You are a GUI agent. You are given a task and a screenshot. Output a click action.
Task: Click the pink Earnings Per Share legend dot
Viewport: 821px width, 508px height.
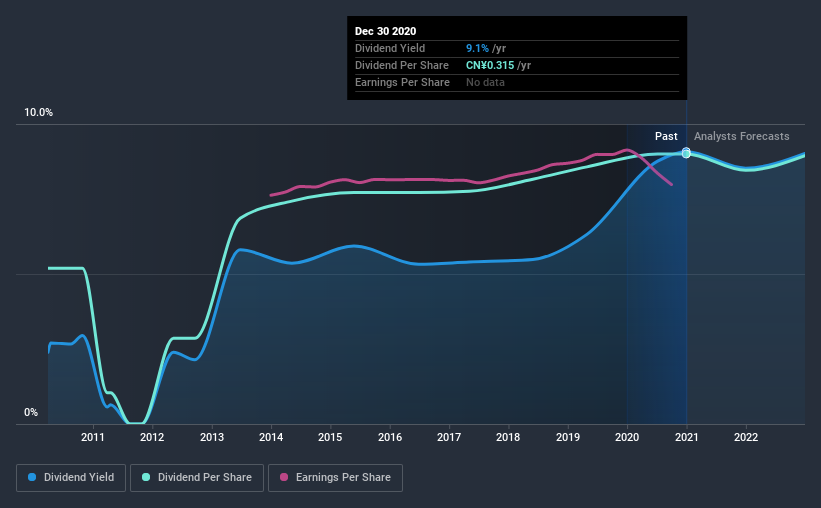click(x=284, y=477)
